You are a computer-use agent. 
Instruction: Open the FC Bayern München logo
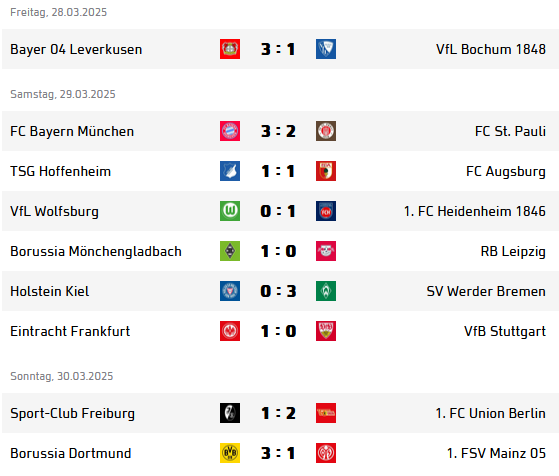pos(230,131)
